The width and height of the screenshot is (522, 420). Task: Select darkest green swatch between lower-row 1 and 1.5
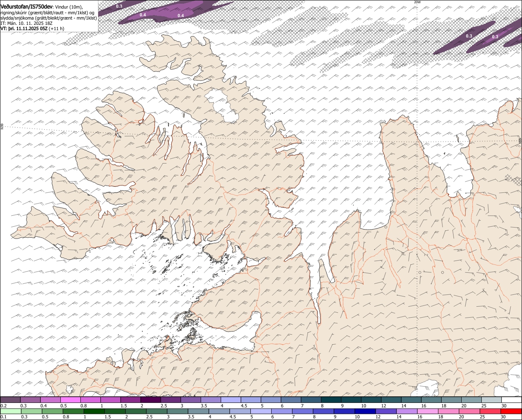pos(95,411)
